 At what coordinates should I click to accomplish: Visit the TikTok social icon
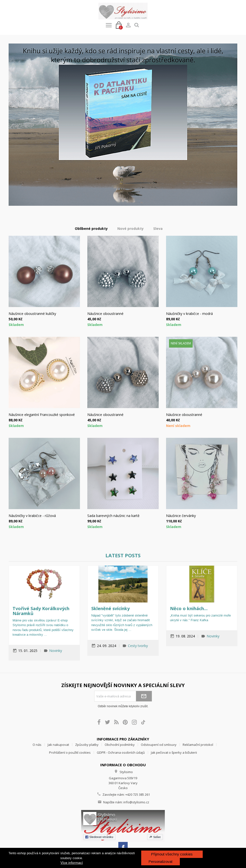(x=143, y=722)
